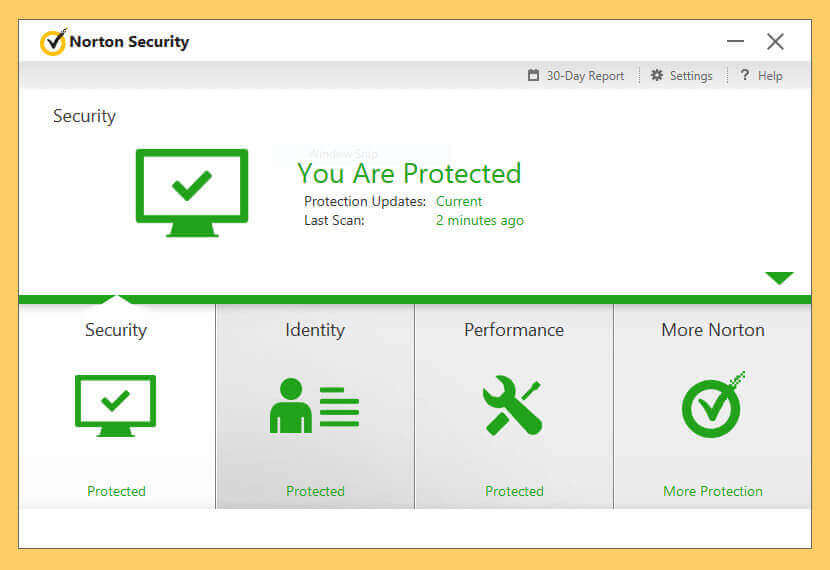Open the 30-Day Report calendar icon
This screenshot has height=570, width=830.
tap(534, 76)
